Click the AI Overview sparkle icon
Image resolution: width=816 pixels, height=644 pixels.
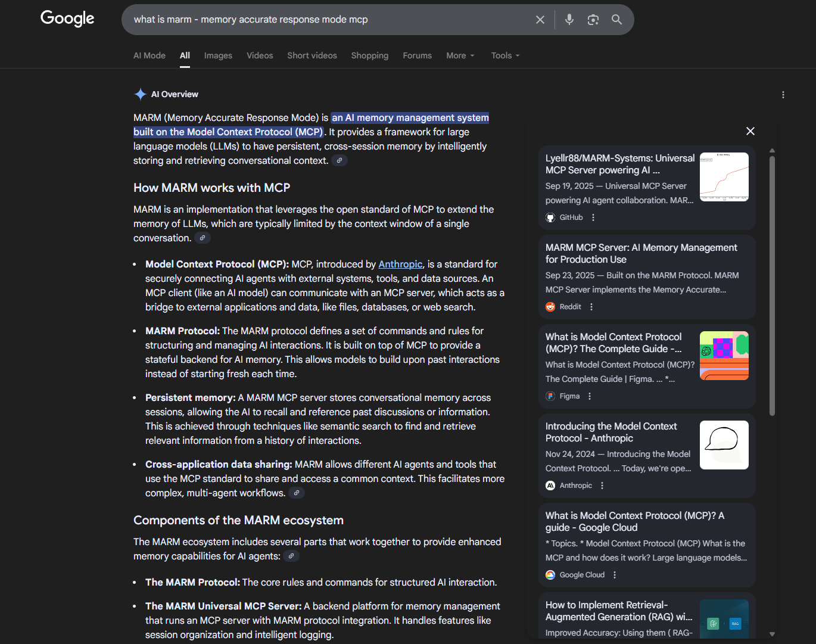point(140,94)
